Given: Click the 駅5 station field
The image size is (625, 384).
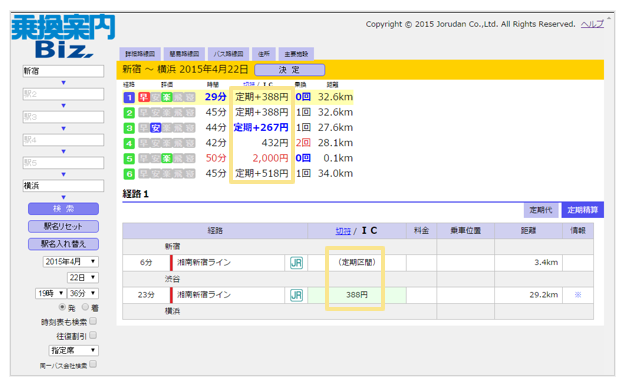Looking at the screenshot, I should (x=63, y=163).
